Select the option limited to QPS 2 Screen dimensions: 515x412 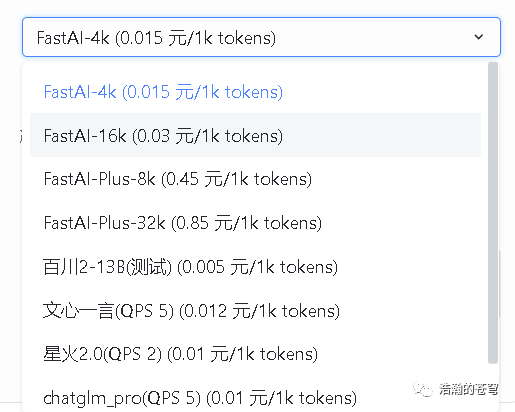(x=255, y=354)
